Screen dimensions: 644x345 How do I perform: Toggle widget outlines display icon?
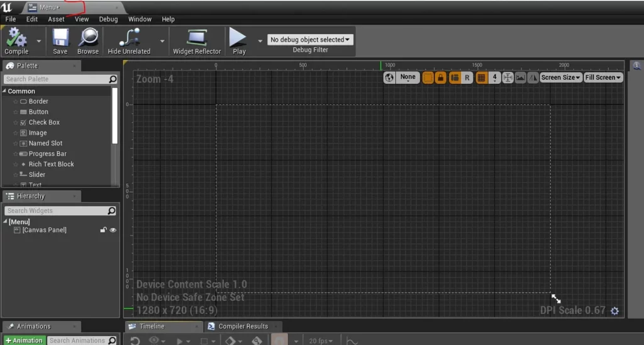click(428, 77)
